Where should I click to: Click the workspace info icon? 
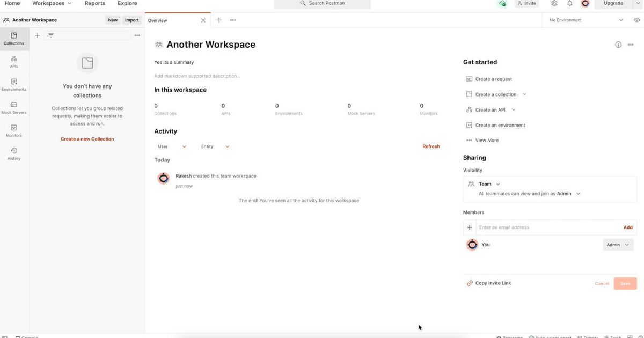(618, 45)
